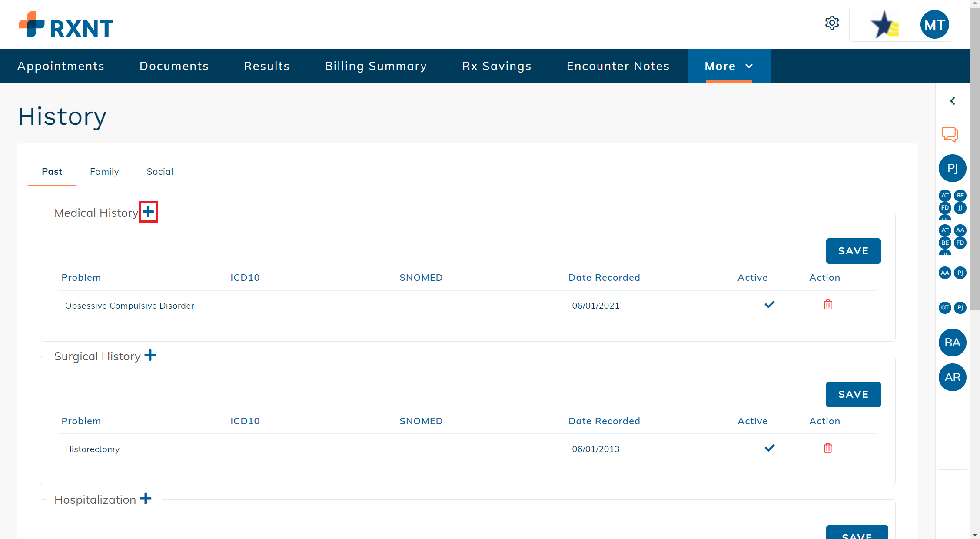
Task: Add a new Surgical History entry
Action: pos(150,355)
